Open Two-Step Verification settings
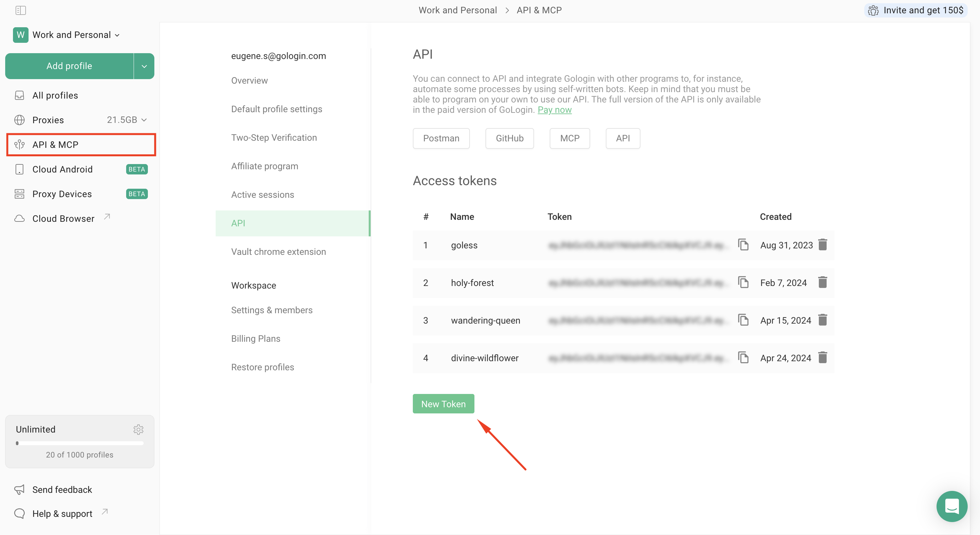The width and height of the screenshot is (980, 535). tap(274, 138)
